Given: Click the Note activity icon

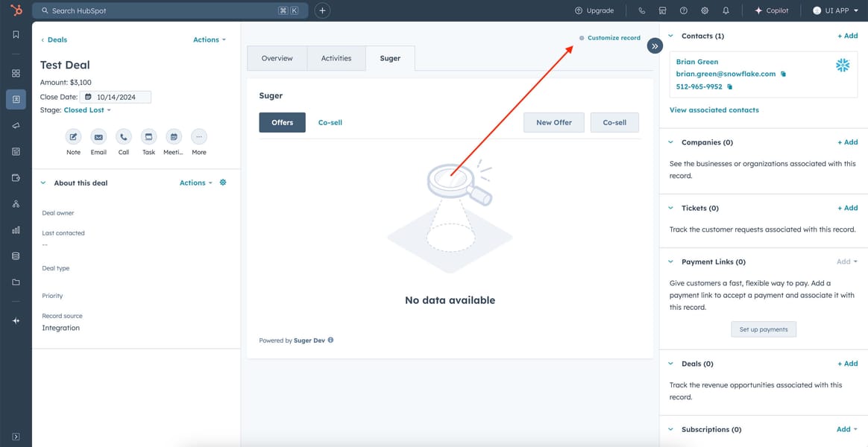Looking at the screenshot, I should [x=73, y=137].
